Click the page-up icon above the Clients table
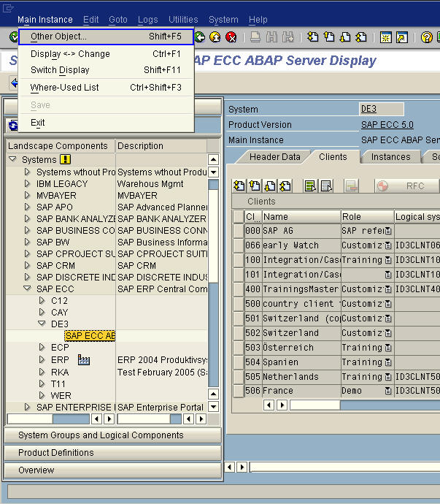The image size is (440, 504). [x=255, y=186]
